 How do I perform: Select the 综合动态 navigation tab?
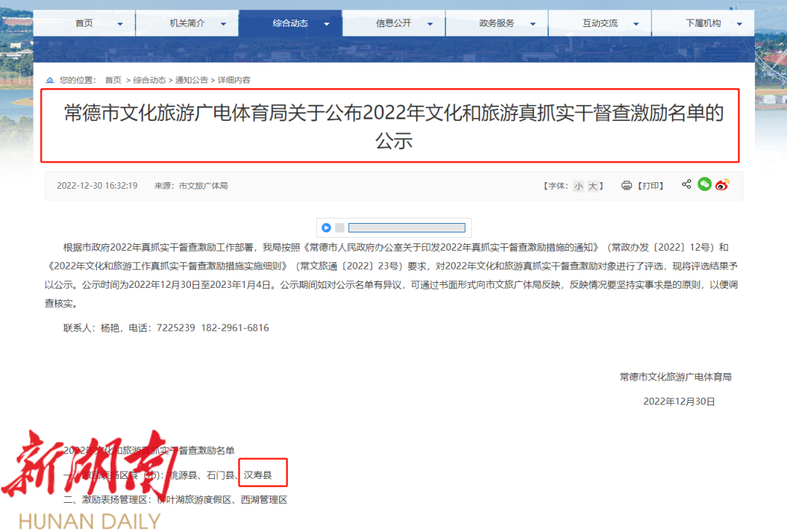[x=290, y=23]
